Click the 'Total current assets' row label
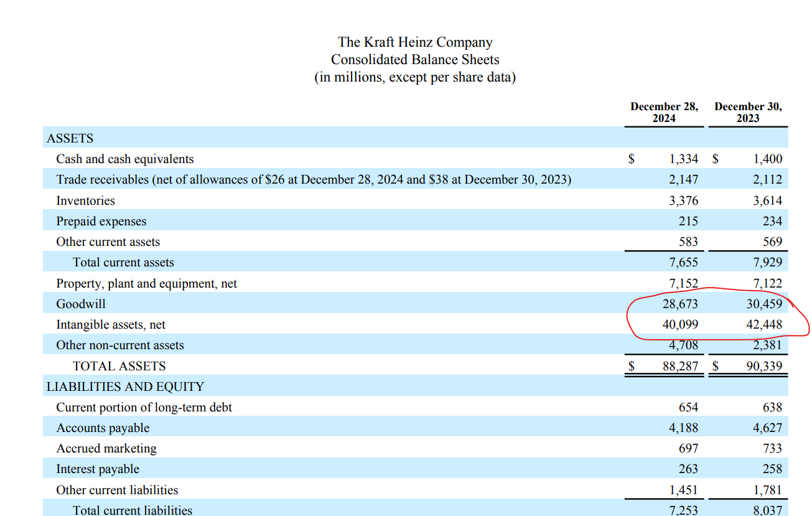This screenshot has width=812, height=516. tap(123, 262)
